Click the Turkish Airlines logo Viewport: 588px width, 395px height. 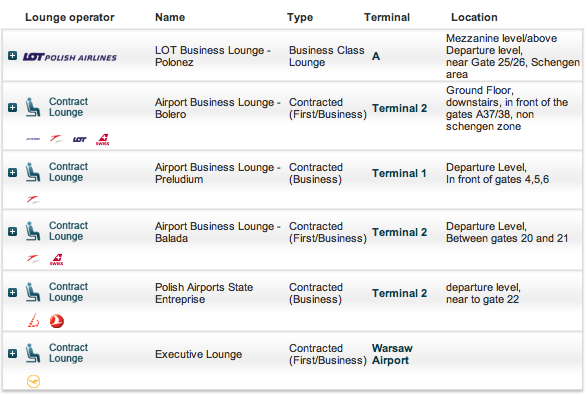coord(57,321)
